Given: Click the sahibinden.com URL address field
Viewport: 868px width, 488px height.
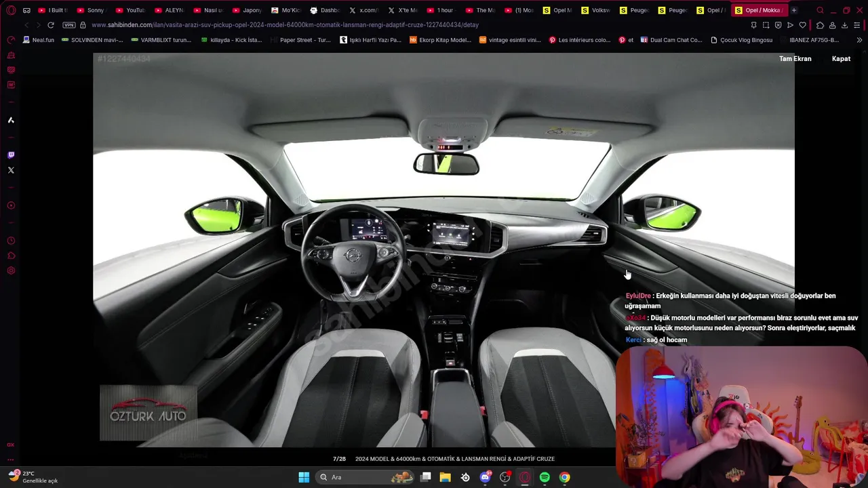Looking at the screenshot, I should click(285, 25).
